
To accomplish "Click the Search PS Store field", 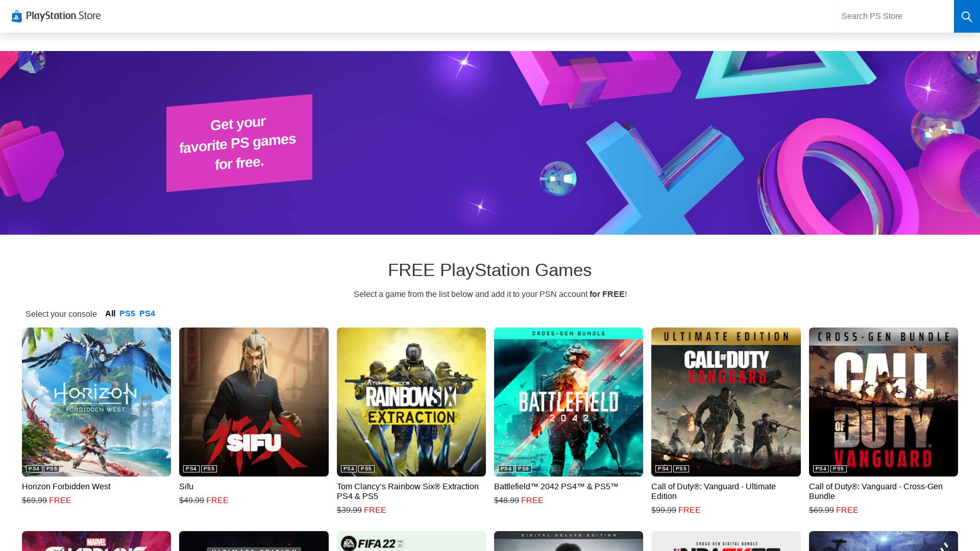I will tap(893, 16).
